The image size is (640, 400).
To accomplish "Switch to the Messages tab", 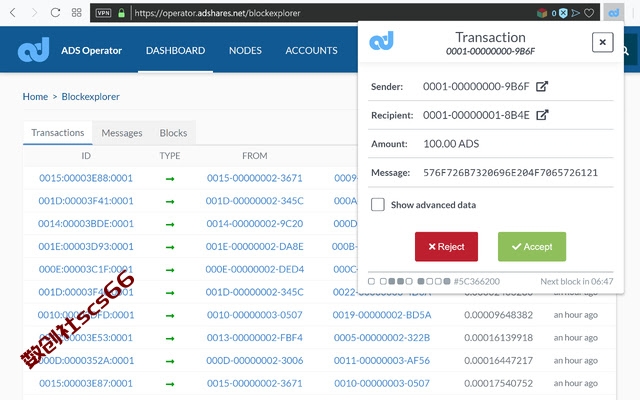I will pos(122,133).
